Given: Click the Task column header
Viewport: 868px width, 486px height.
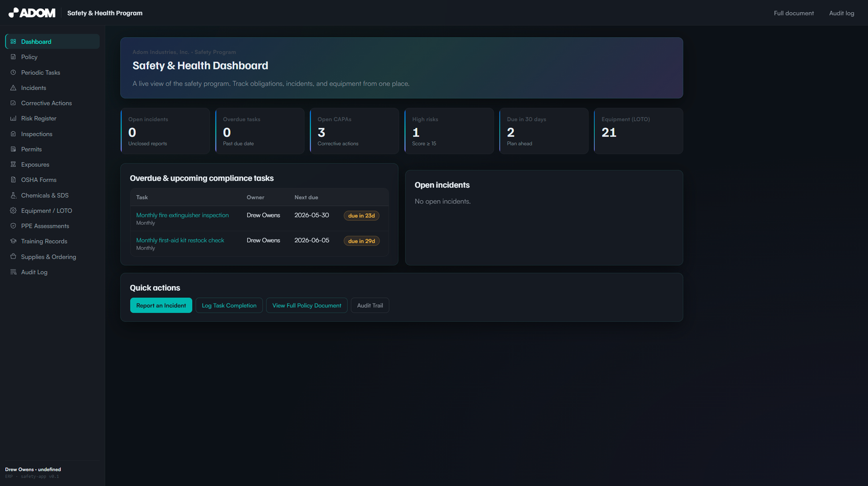Looking at the screenshot, I should point(142,197).
